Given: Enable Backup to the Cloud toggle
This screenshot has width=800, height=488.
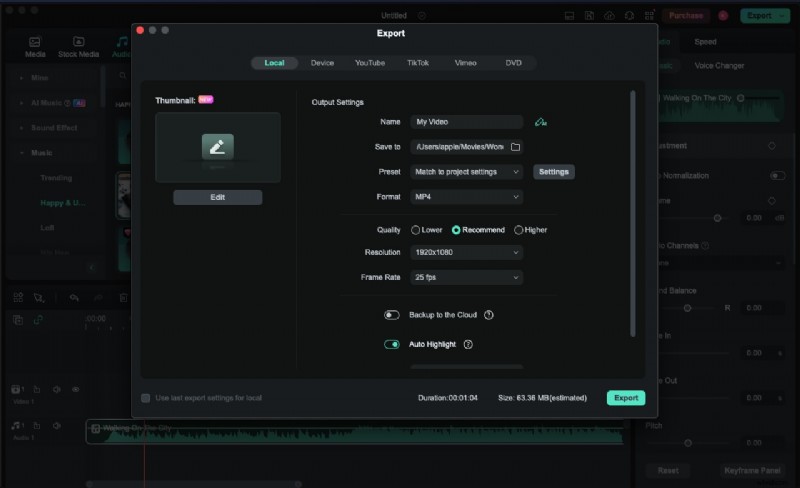Looking at the screenshot, I should point(392,315).
